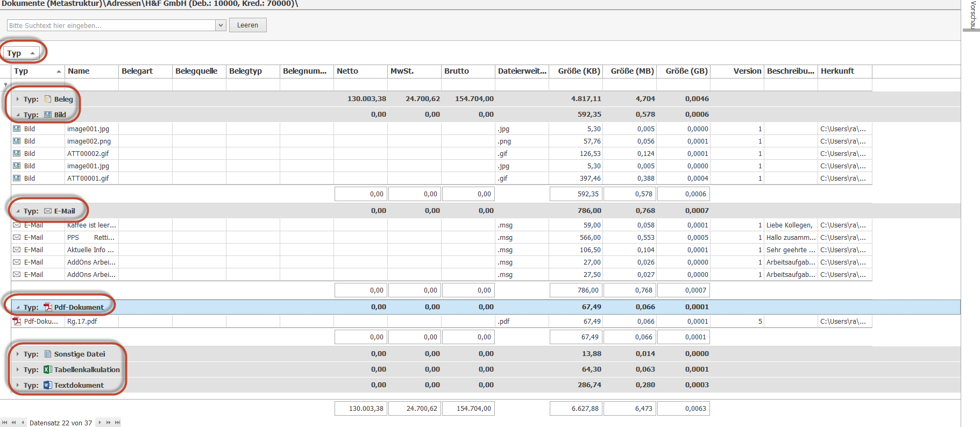
Task: Click the Pdf-Dokument group PDF icon
Action: (x=48, y=307)
